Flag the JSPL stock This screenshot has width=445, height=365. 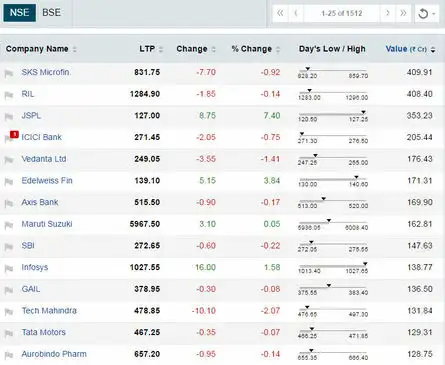(x=9, y=116)
